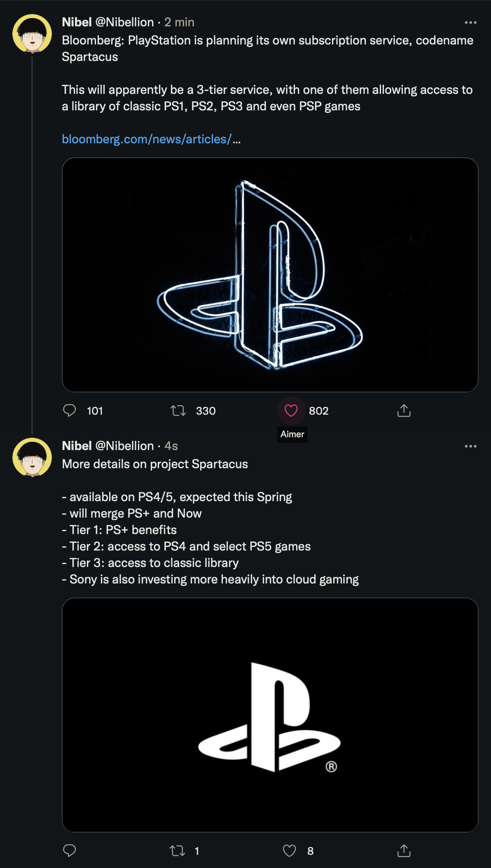Open the '2 min' timestamp of first tweet
The width and height of the screenshot is (491, 868).
(x=179, y=22)
